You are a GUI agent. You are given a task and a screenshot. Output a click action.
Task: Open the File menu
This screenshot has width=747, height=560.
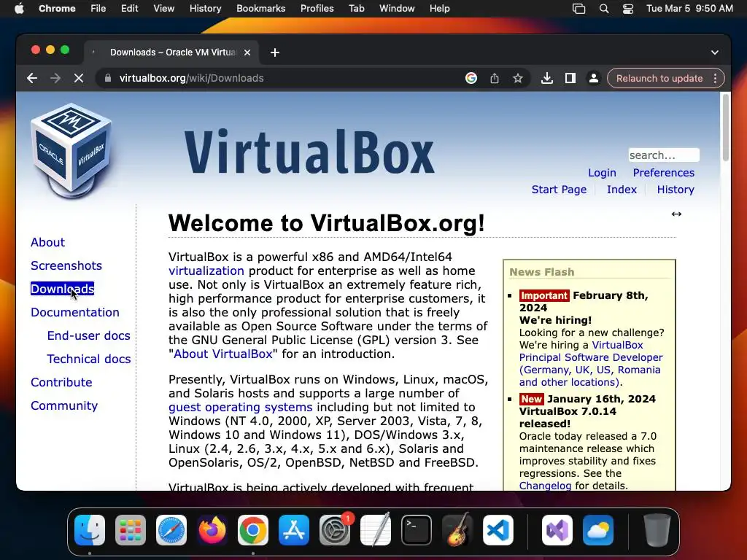click(x=98, y=9)
